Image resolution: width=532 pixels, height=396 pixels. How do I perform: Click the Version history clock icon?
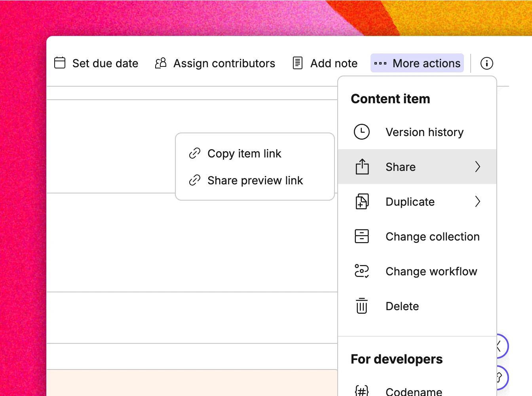point(362,132)
